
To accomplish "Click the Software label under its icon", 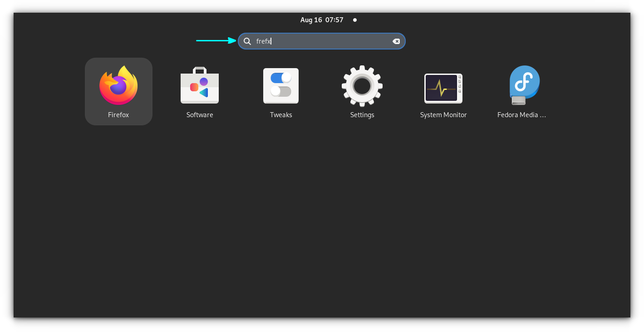I will pos(200,114).
